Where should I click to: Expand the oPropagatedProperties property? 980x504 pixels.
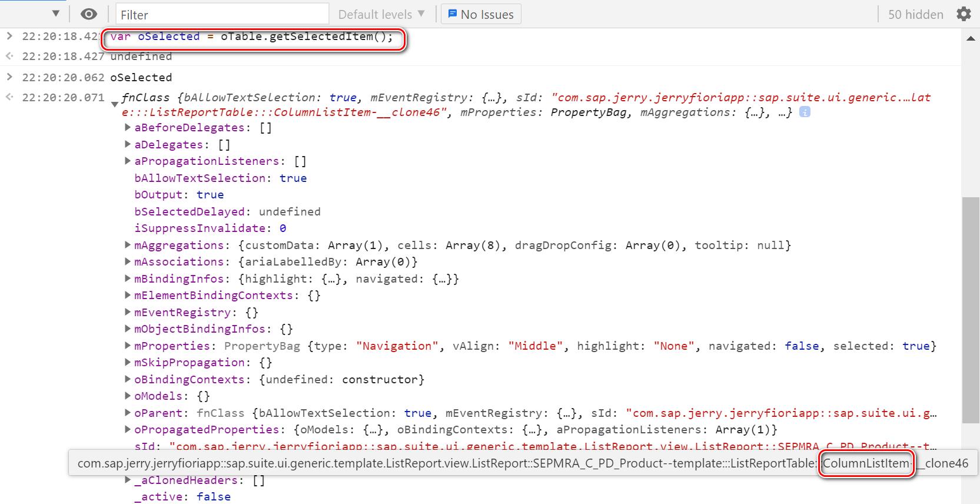click(128, 429)
